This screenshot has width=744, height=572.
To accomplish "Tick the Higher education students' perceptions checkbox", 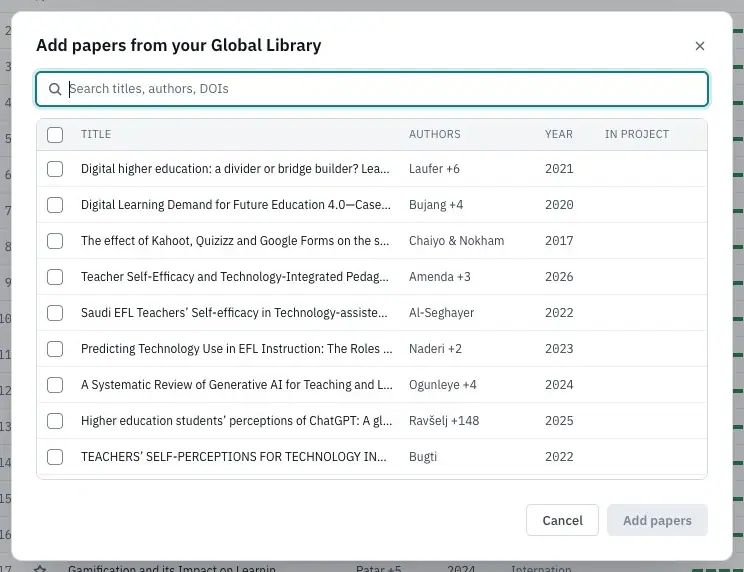I will coord(55,421).
